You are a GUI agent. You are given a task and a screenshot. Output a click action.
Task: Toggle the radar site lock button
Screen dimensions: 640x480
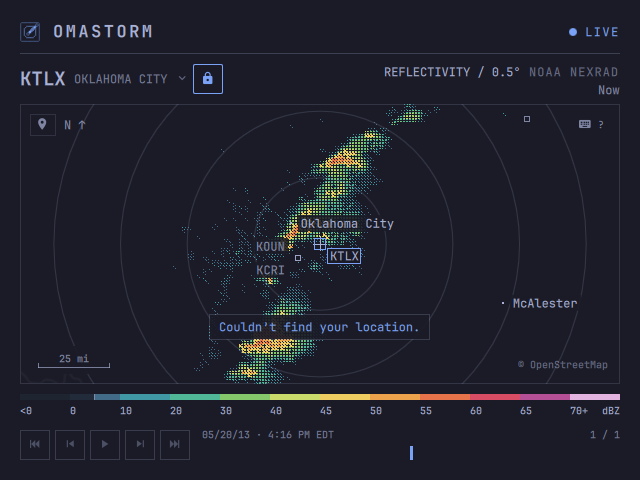click(208, 79)
